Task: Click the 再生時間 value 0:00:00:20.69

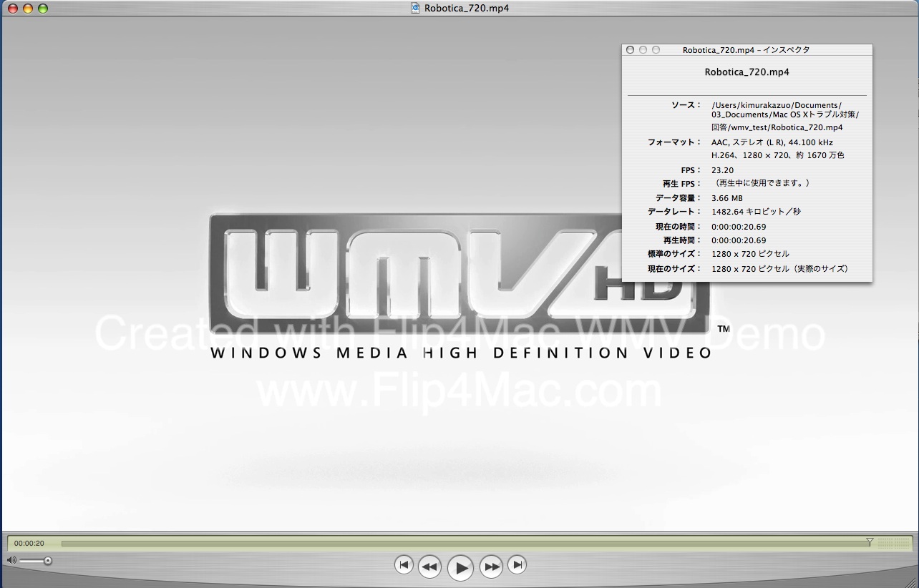Action: pyautogui.click(x=739, y=240)
